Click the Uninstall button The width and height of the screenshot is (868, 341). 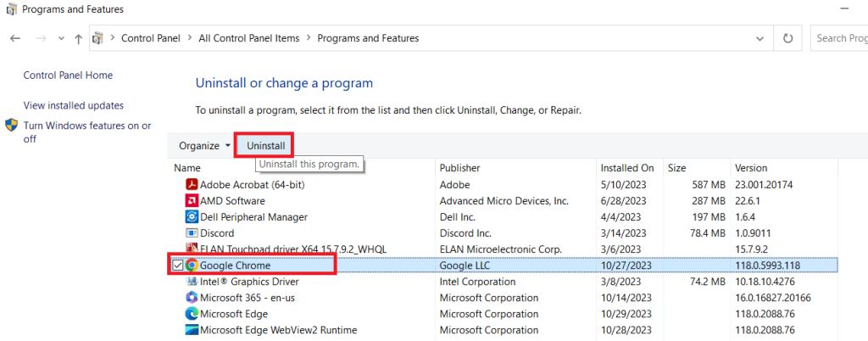265,146
